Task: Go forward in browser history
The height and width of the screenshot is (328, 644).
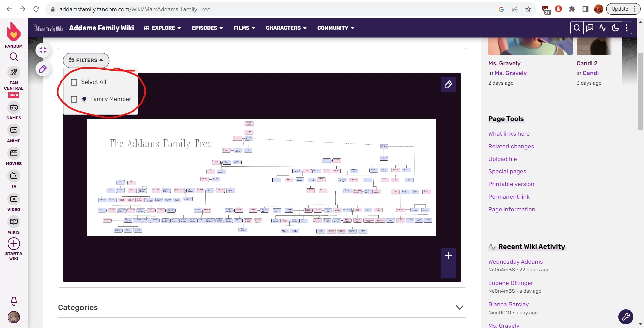Action: coord(22,9)
